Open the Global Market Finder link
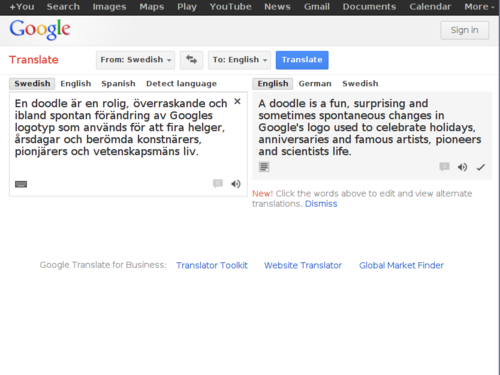This screenshot has width=500, height=375. tap(401, 265)
